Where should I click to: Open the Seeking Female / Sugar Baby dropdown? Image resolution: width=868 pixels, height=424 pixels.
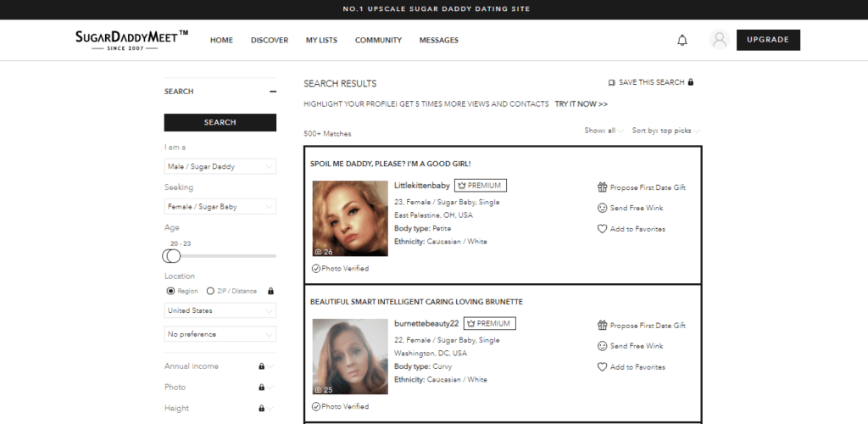tap(220, 207)
